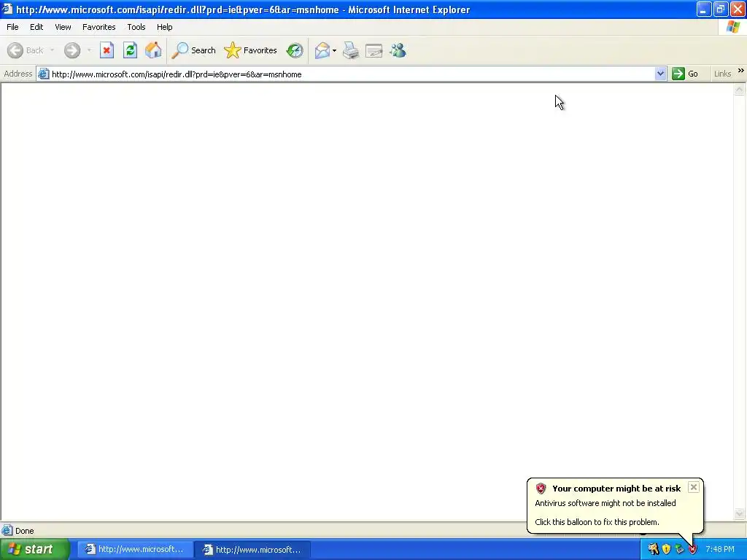Open the Back history dropdown arrow
Screen dimensions: 747x560
point(52,50)
